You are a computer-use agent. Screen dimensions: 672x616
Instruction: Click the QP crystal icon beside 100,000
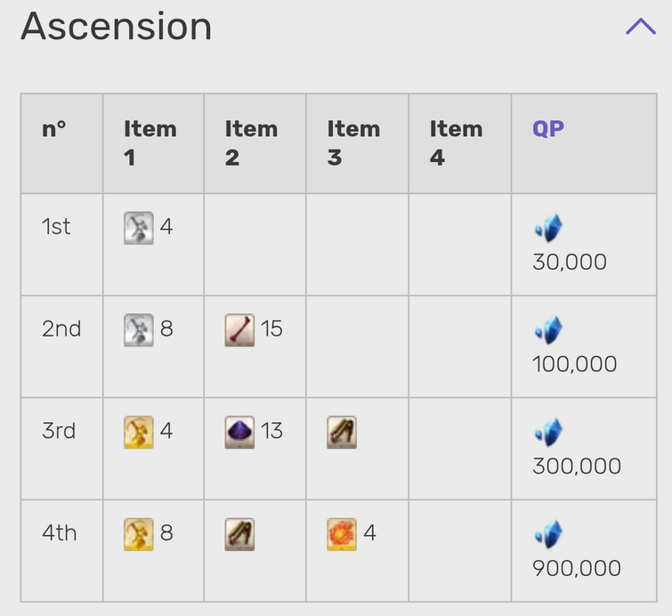click(x=548, y=329)
